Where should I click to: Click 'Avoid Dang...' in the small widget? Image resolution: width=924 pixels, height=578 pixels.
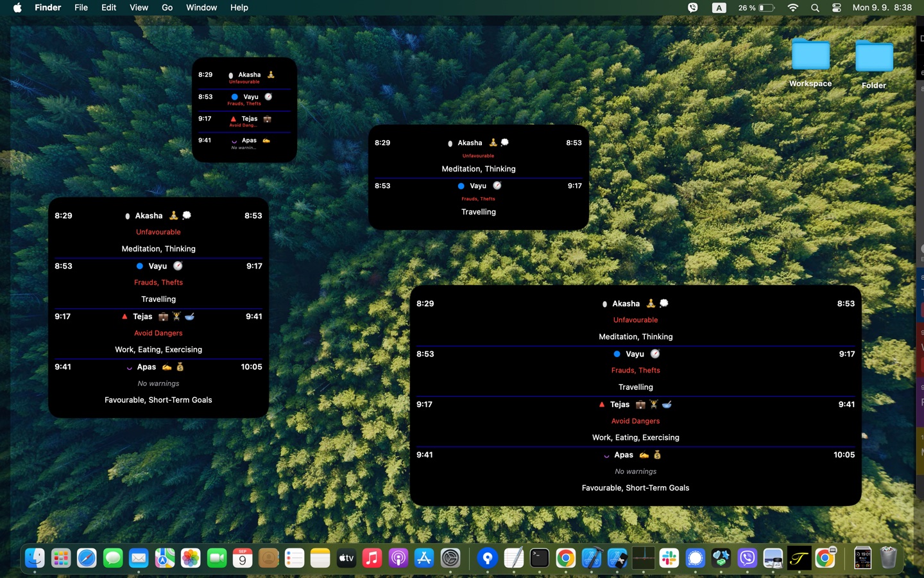pos(243,125)
